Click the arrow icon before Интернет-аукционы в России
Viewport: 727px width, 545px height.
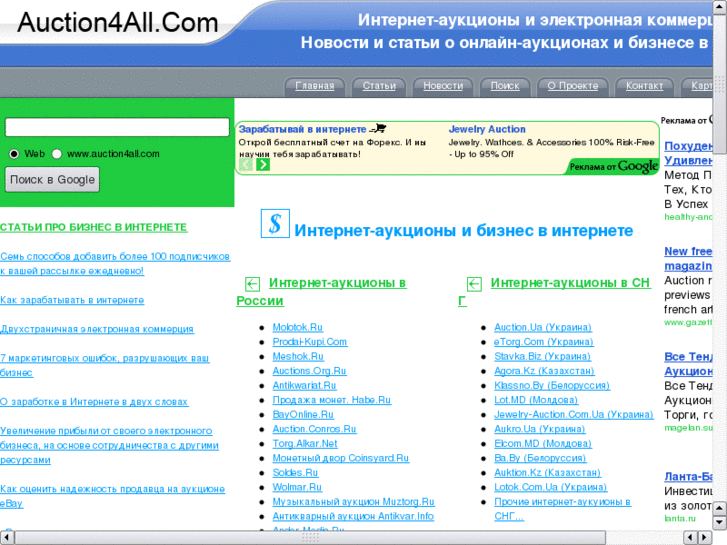(252, 283)
